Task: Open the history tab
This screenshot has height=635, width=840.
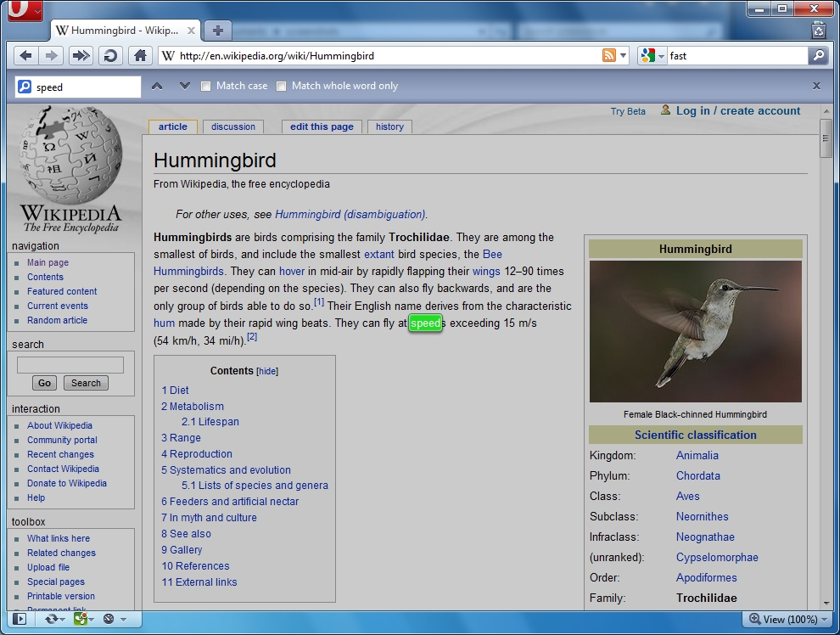Action: pyautogui.click(x=389, y=126)
